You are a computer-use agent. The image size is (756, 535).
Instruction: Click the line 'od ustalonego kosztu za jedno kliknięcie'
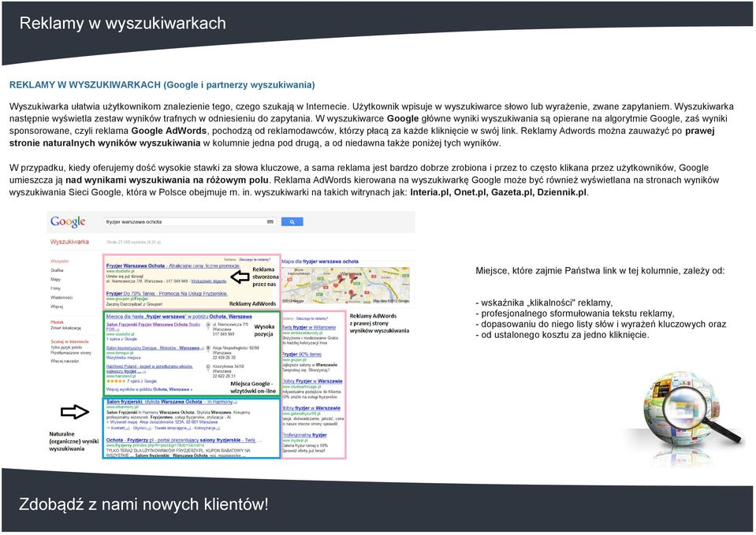pyautogui.click(x=562, y=335)
